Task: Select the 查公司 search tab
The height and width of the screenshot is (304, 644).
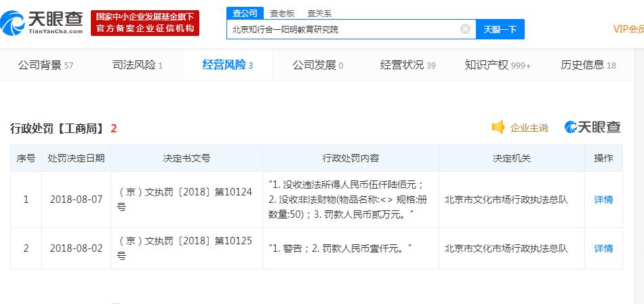Action: (245, 12)
